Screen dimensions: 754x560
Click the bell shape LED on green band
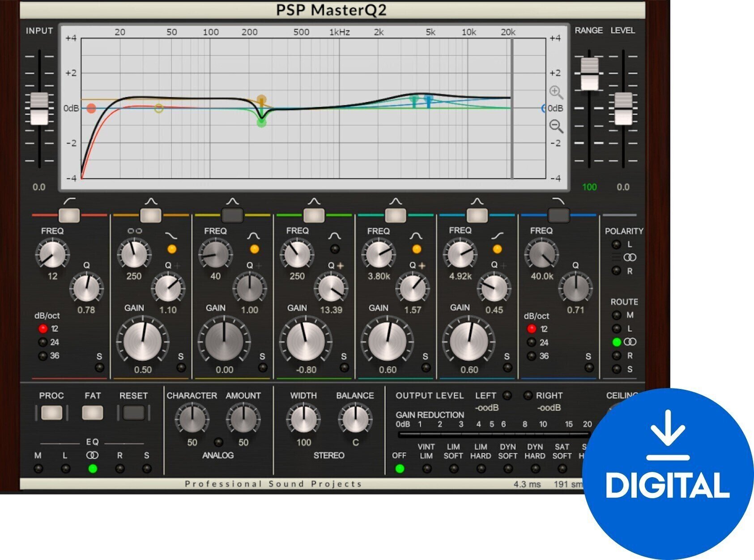(334, 249)
